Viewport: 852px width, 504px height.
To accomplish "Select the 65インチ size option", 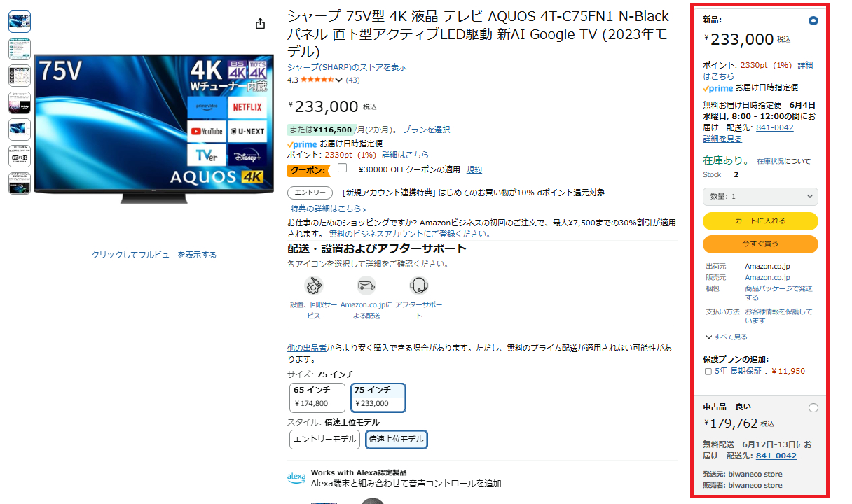I will click(316, 396).
